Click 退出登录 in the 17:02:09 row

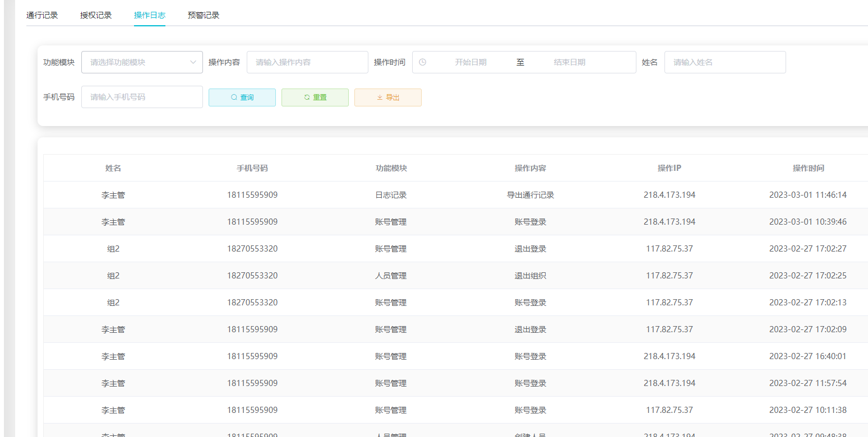tap(530, 329)
